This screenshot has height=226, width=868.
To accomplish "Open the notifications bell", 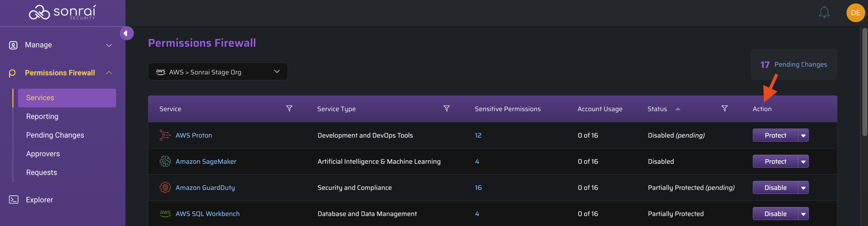I will click(824, 12).
